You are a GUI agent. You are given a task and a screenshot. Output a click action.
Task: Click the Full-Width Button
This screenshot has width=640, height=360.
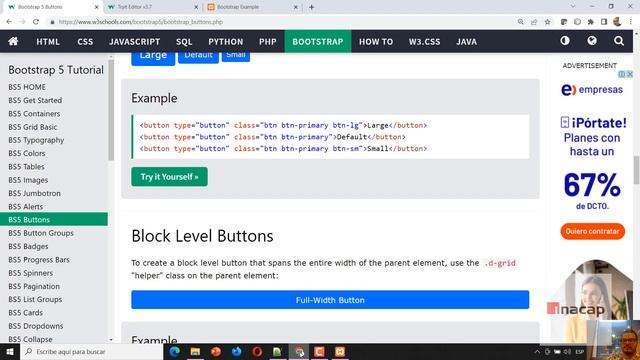pos(330,300)
